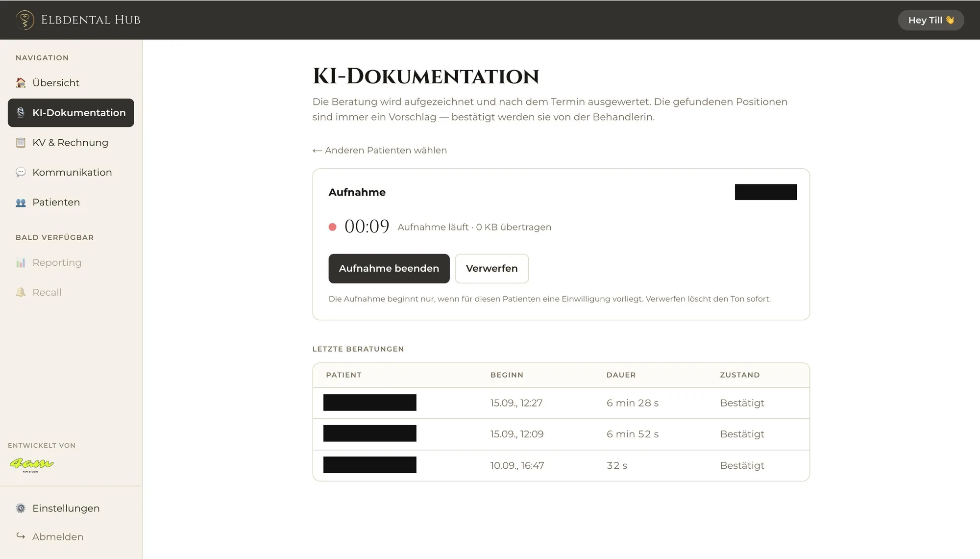Click the speech bubble icon for Kommunikation
The width and height of the screenshot is (980, 559).
[x=21, y=173]
